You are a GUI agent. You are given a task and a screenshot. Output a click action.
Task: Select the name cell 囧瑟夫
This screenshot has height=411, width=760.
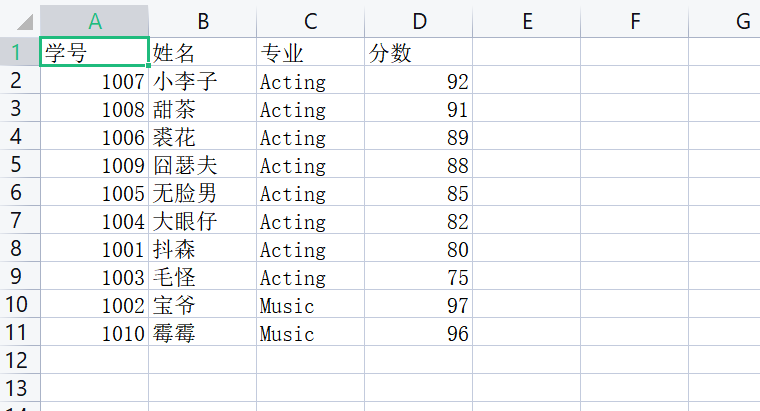coord(203,165)
